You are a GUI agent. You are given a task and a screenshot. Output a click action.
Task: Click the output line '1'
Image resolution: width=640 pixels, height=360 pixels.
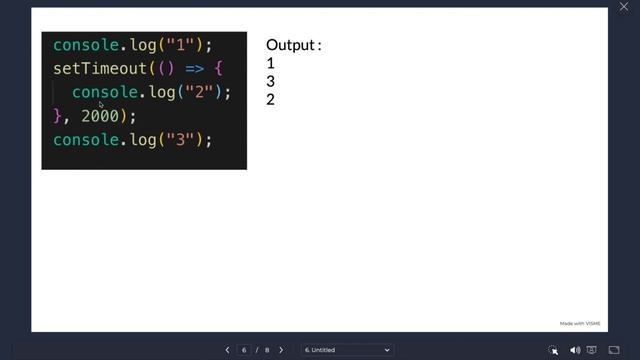coord(271,63)
